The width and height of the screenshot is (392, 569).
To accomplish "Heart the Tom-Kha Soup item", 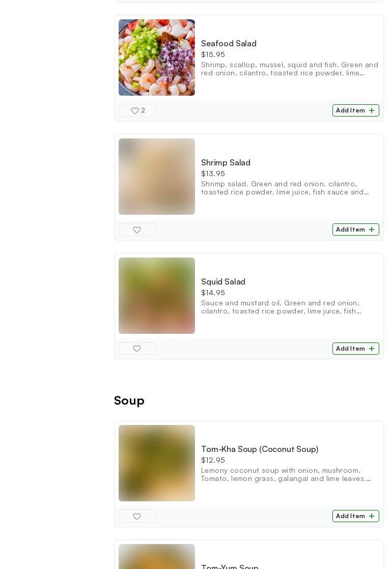I will [x=137, y=516].
